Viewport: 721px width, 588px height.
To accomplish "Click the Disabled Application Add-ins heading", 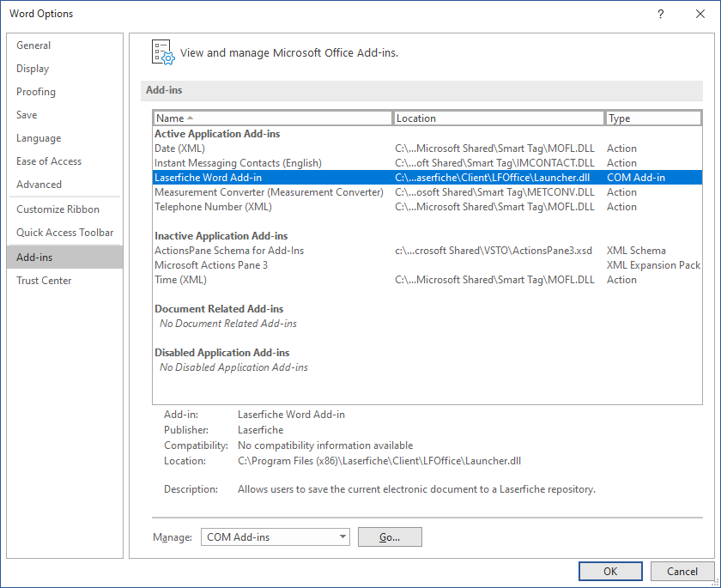I will (x=222, y=353).
